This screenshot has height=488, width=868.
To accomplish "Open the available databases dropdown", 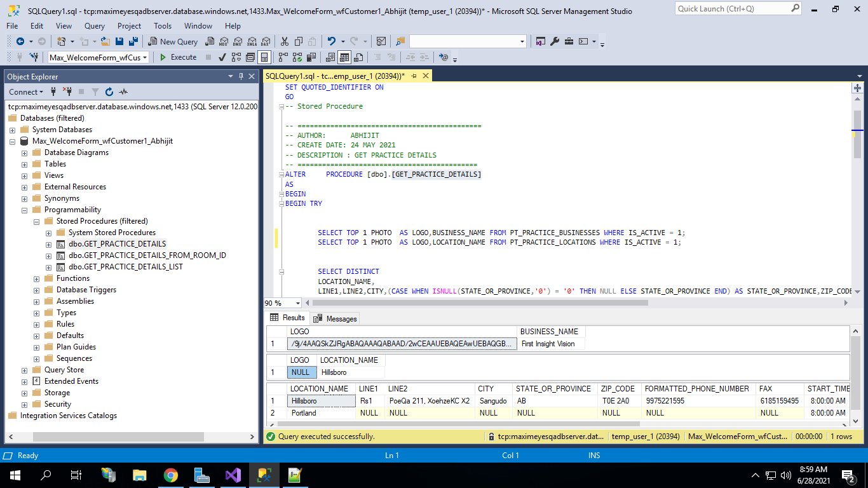I will (145, 57).
